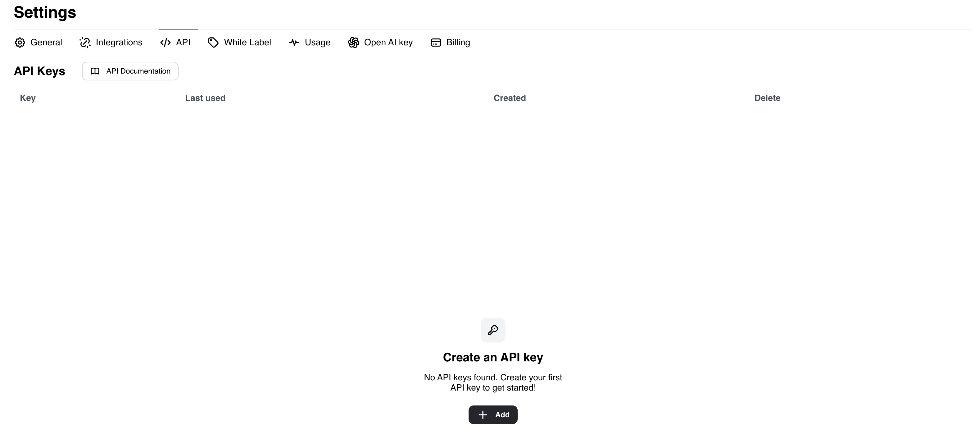Viewport: 980px width, 448px height.
Task: Click the Create an API key heading
Action: click(493, 357)
